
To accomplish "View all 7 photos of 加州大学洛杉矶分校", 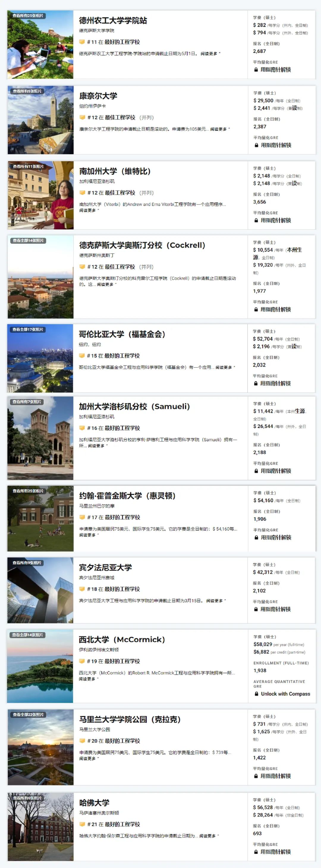I will tap(27, 402).
